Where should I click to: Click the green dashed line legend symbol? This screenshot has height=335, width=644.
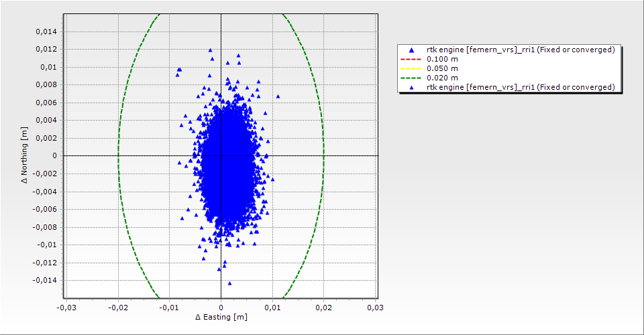tap(411, 78)
